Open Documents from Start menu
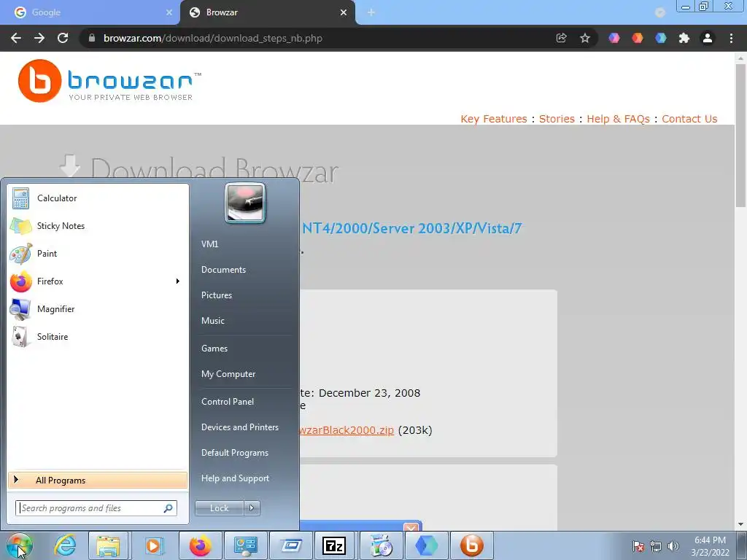Image resolution: width=747 pixels, height=560 pixels. point(223,270)
